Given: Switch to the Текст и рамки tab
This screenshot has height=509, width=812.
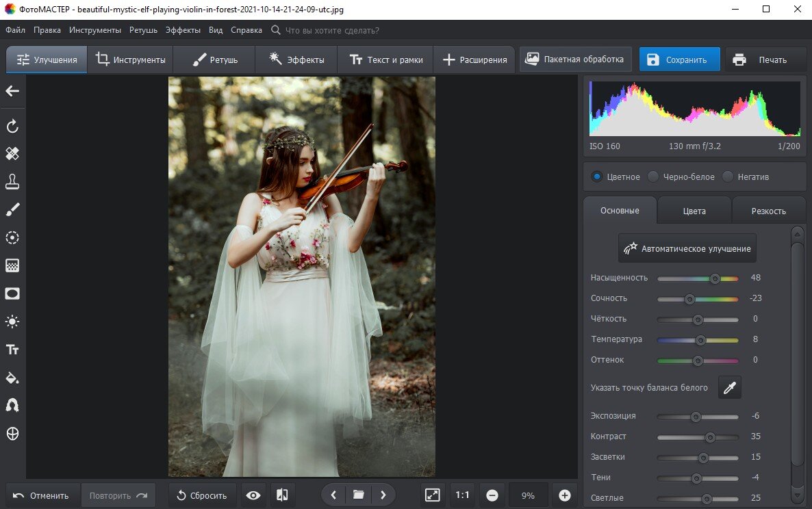Looking at the screenshot, I should [x=386, y=60].
